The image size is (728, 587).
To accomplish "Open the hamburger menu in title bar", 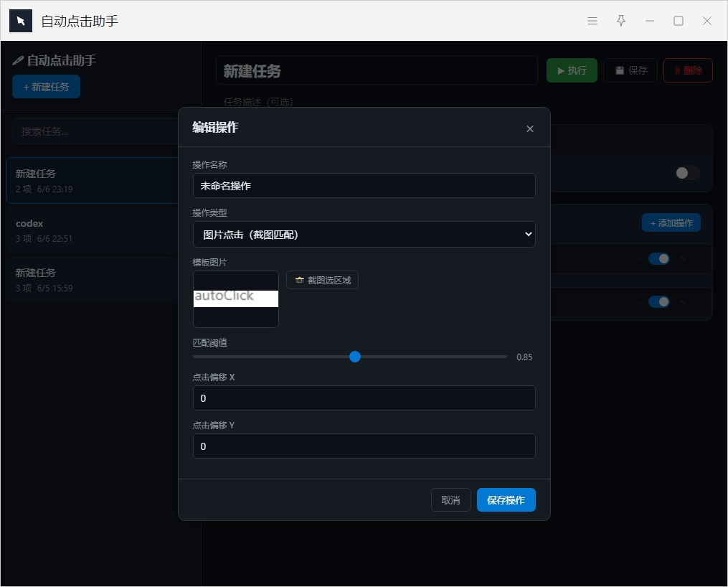I will [592, 21].
